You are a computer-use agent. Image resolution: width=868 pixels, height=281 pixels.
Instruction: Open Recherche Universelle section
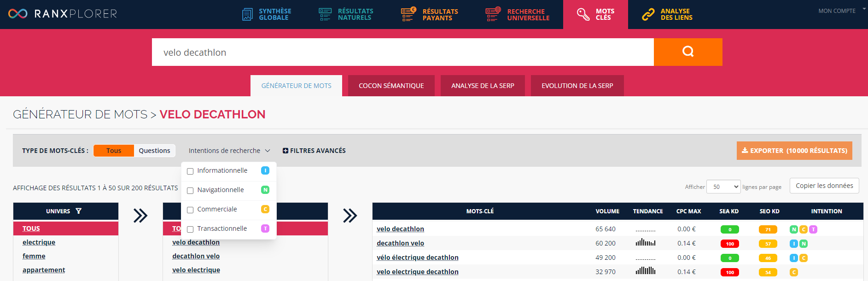[x=517, y=14]
